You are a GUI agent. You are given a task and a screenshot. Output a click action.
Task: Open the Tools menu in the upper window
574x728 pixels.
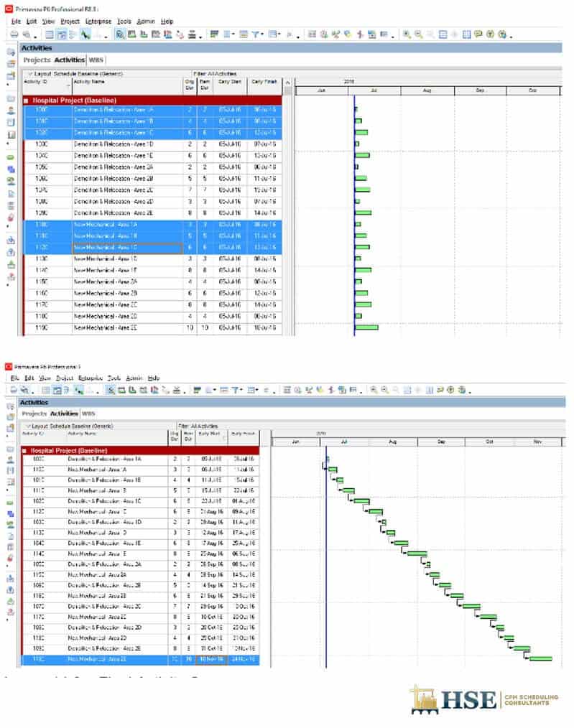(125, 22)
